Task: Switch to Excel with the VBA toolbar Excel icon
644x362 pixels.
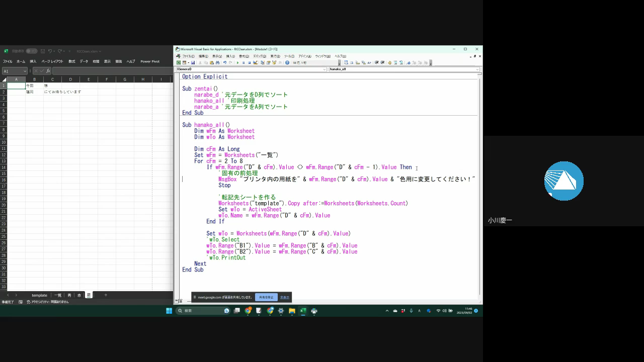Action: click(178, 63)
